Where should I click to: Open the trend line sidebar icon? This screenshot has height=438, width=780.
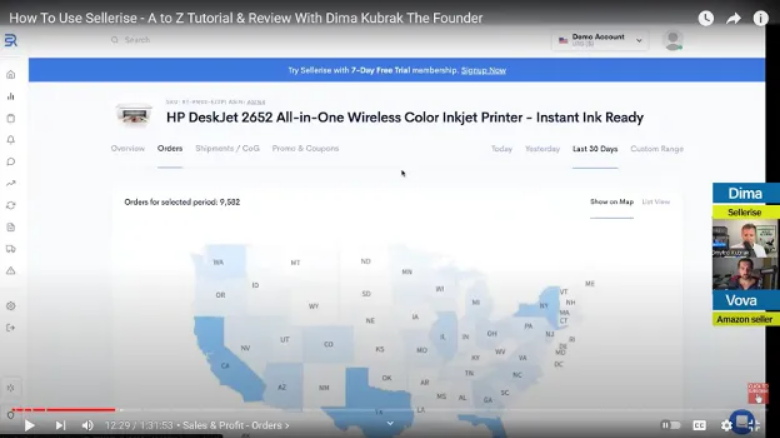tap(11, 184)
